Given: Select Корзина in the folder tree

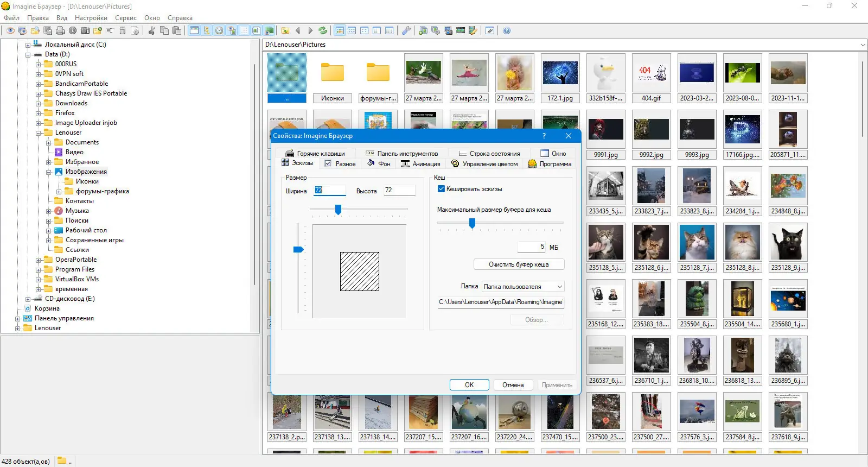Looking at the screenshot, I should pyautogui.click(x=47, y=308).
